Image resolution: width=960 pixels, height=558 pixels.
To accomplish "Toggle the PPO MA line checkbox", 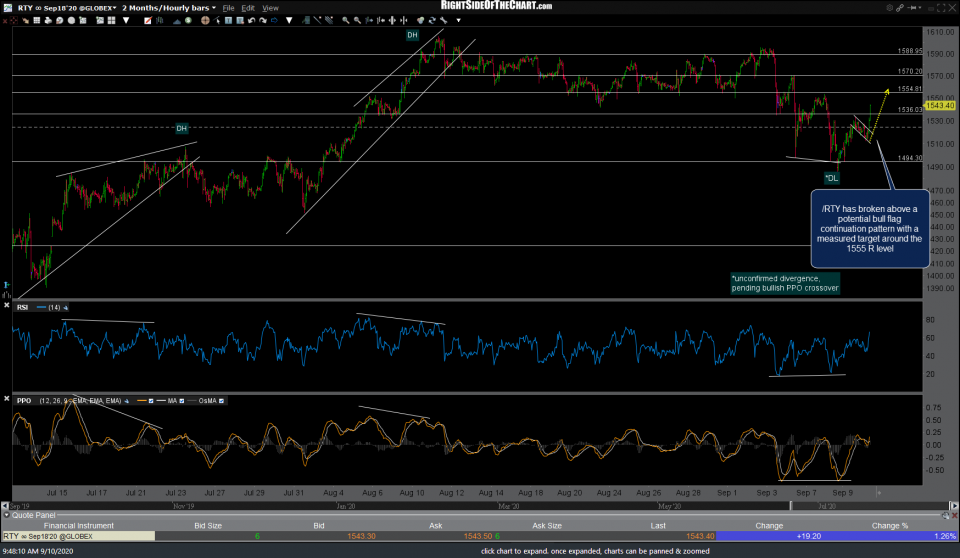I will (181, 401).
